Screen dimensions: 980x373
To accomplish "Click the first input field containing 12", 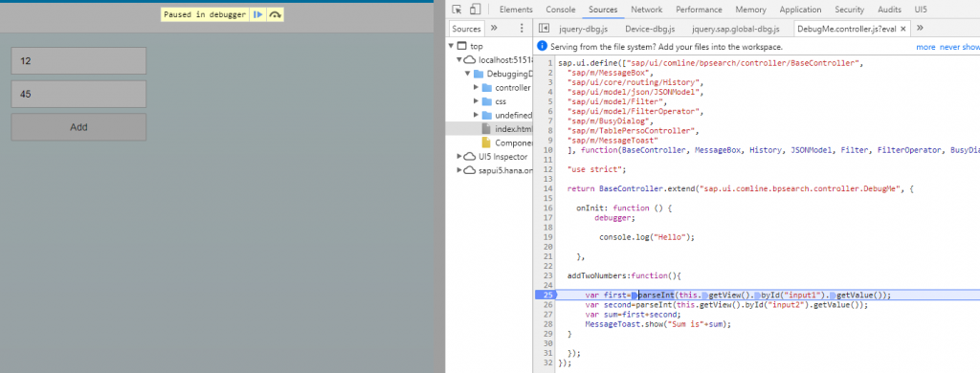I will [x=78, y=60].
